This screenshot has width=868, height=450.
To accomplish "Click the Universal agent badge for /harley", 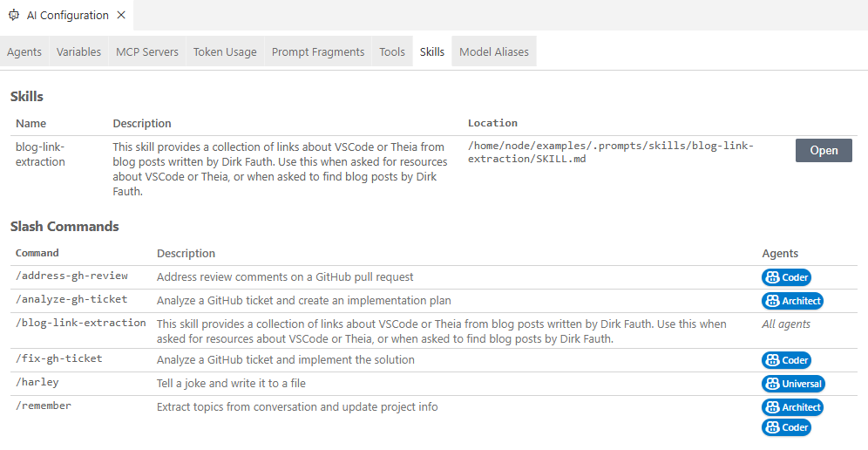I will coord(793,384).
